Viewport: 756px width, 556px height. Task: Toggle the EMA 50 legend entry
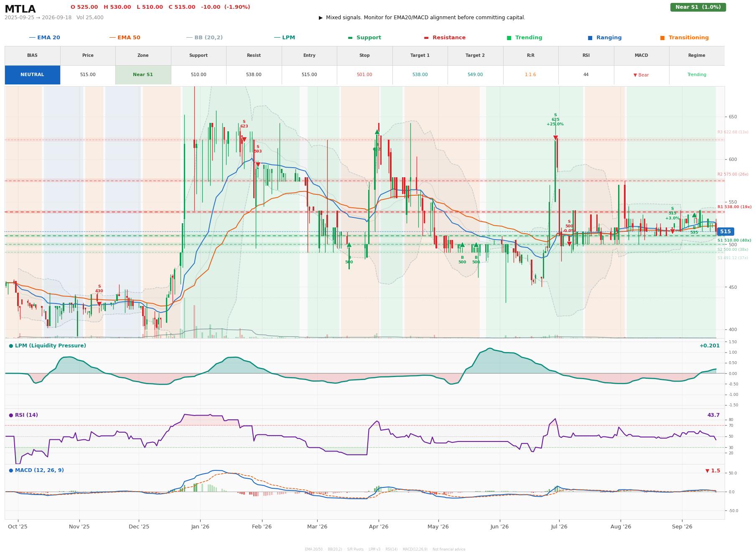pos(125,38)
